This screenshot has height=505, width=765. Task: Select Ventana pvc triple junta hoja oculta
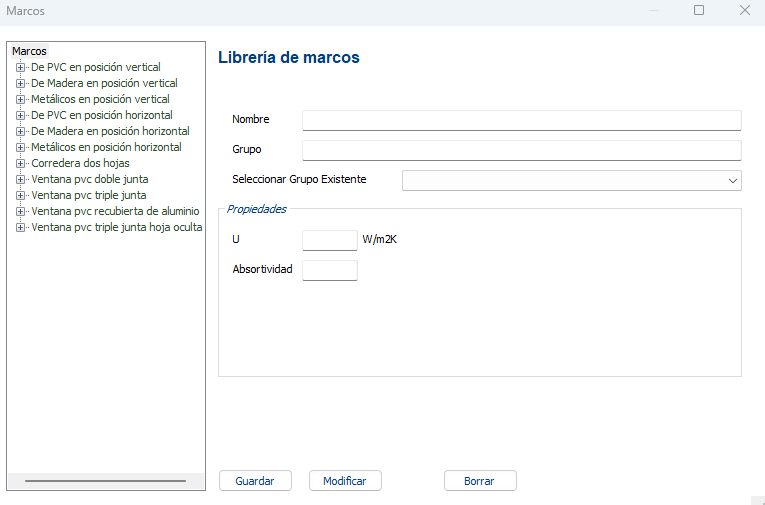pos(117,227)
